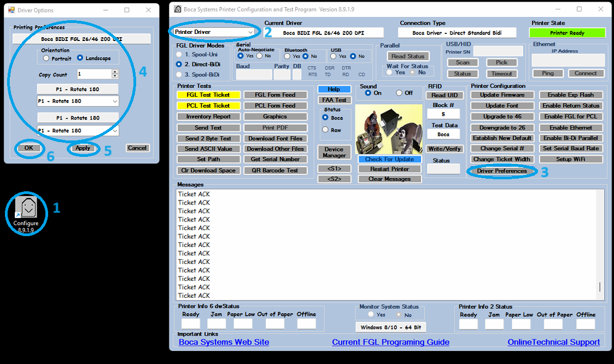Click Restart Printer button
This screenshot has height=364, width=614.
tap(389, 169)
